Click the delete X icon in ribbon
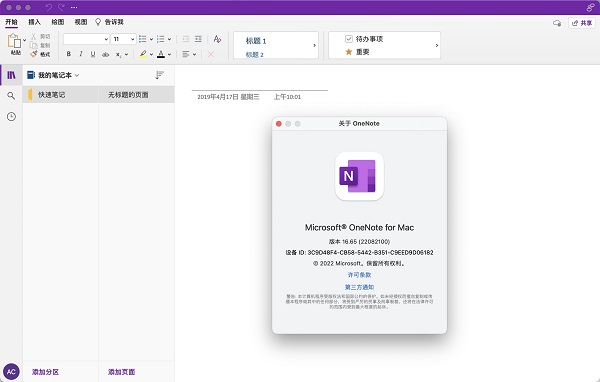The height and width of the screenshot is (382, 600). click(x=211, y=54)
